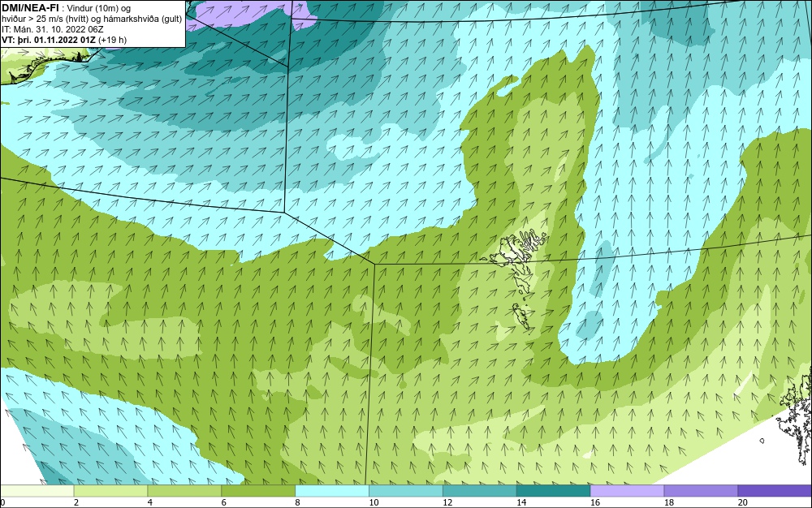Viewport: 812px width, 508px height.
Task: Click the 'IT: Mán. 31. 10. 2022 06Z' line
Action: coord(52,29)
